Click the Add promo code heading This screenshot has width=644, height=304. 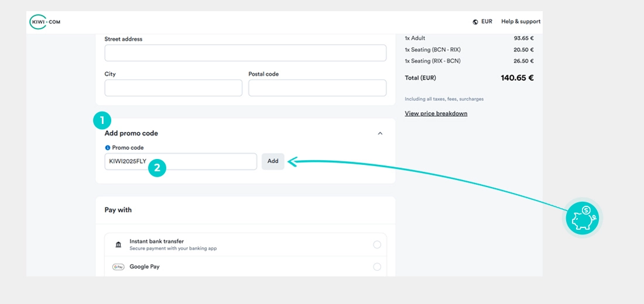tap(131, 133)
